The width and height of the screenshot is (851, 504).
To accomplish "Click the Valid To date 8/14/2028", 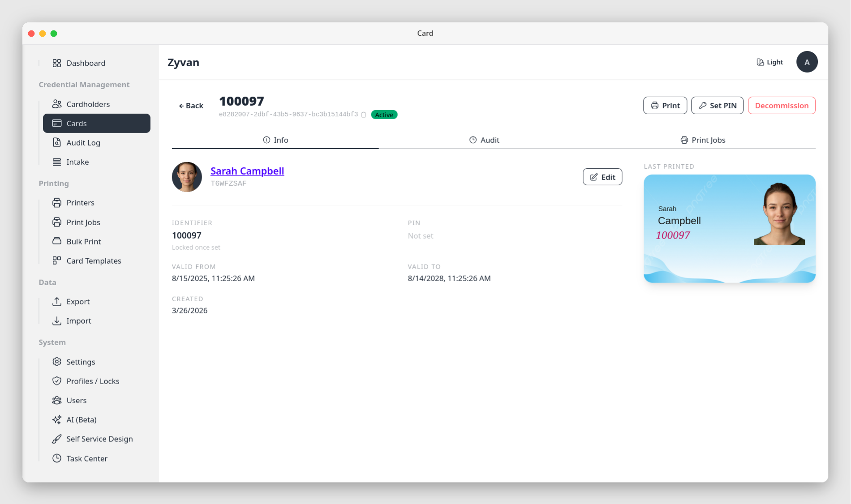I will [449, 278].
